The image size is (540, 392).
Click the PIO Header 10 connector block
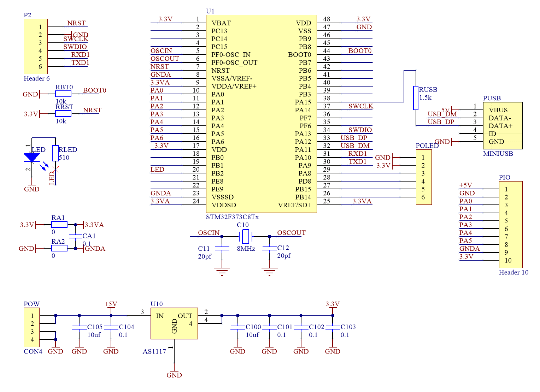tap(510, 224)
